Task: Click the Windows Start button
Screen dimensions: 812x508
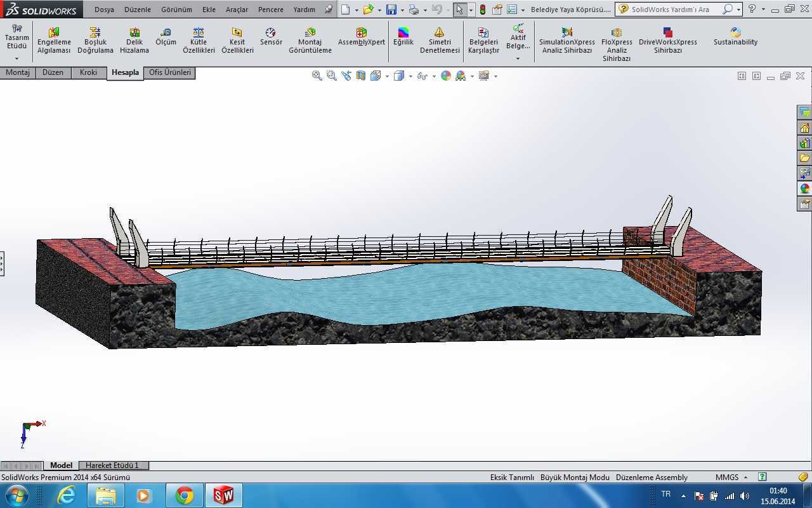Action: pyautogui.click(x=16, y=495)
